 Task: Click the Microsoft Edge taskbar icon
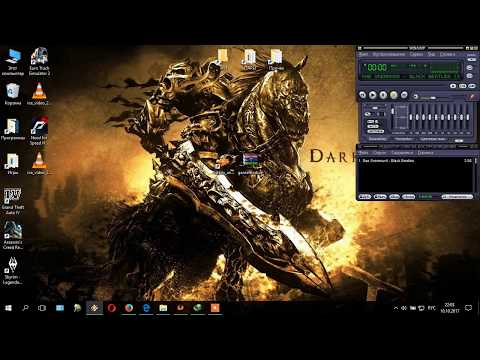click(146, 308)
